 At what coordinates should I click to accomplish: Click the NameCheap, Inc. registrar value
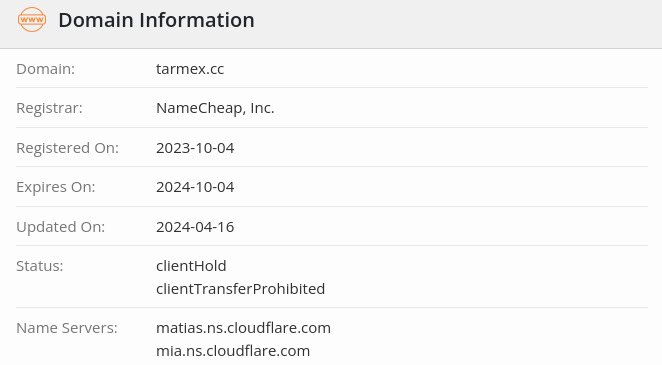215,108
